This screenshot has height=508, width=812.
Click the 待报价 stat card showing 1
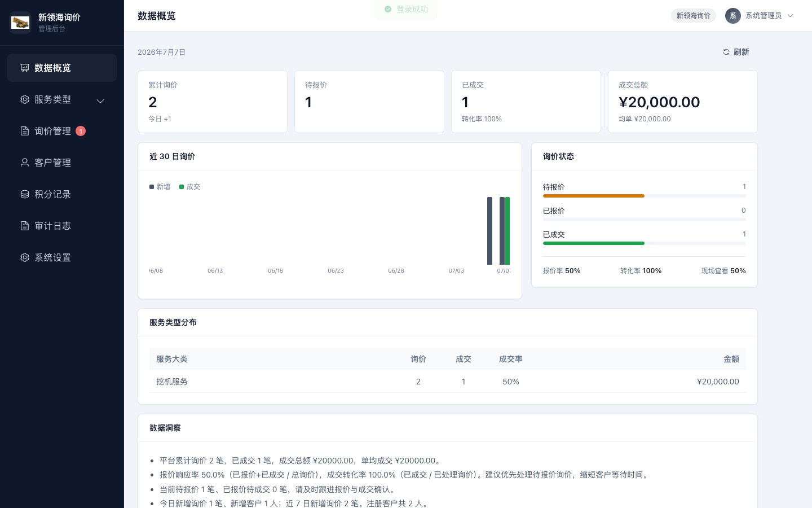tap(369, 102)
